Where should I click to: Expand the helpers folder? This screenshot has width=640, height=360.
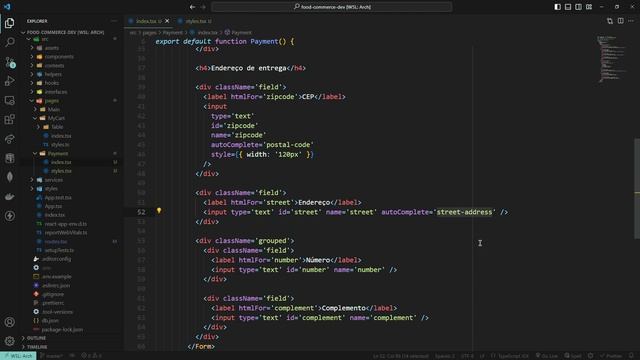point(53,74)
